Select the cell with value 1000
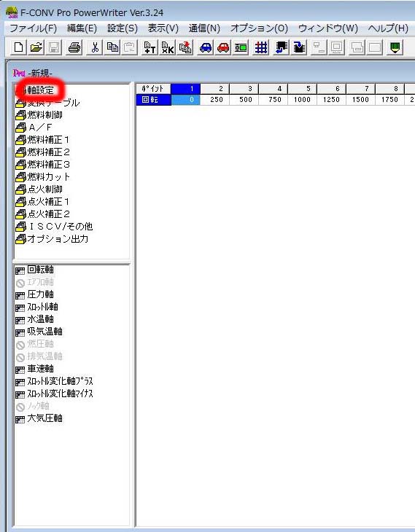Viewport: 415px width, 532px height. click(x=303, y=100)
